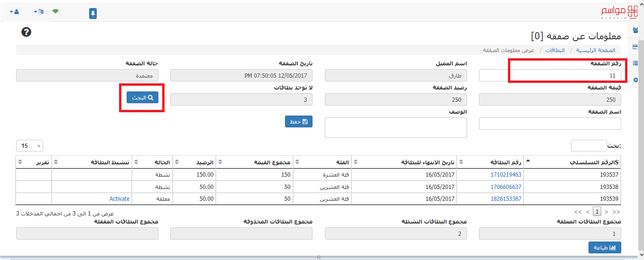Select page 1 in table pagination
Viewport: 644px width, 260px height.
(598, 211)
